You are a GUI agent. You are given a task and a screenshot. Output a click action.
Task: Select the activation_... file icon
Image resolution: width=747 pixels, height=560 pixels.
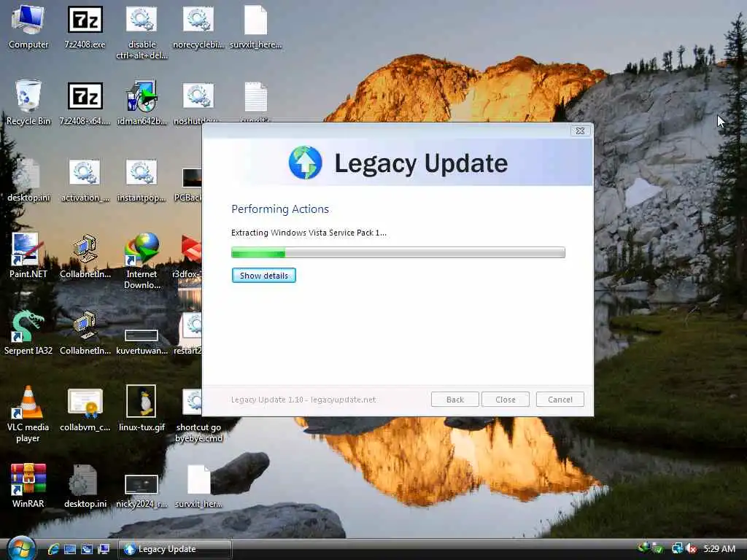[x=85, y=181]
